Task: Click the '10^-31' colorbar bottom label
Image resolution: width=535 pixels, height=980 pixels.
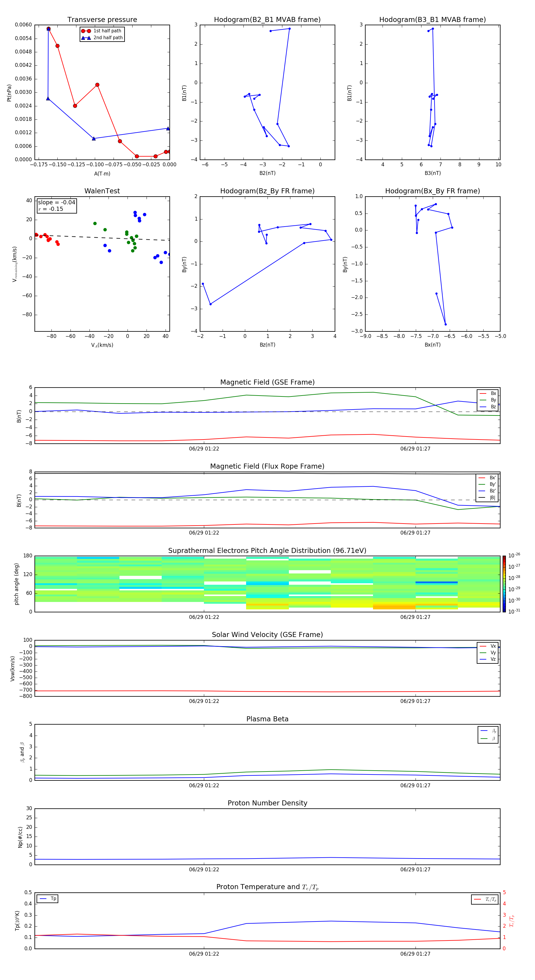Action: pos(514,611)
